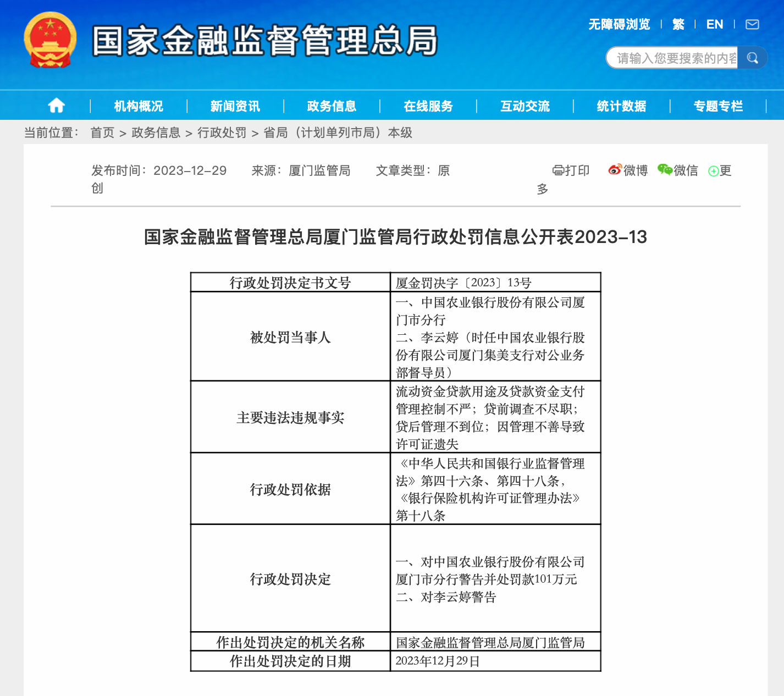Open the 机构概况 menu
The width and height of the screenshot is (784, 696).
click(139, 106)
